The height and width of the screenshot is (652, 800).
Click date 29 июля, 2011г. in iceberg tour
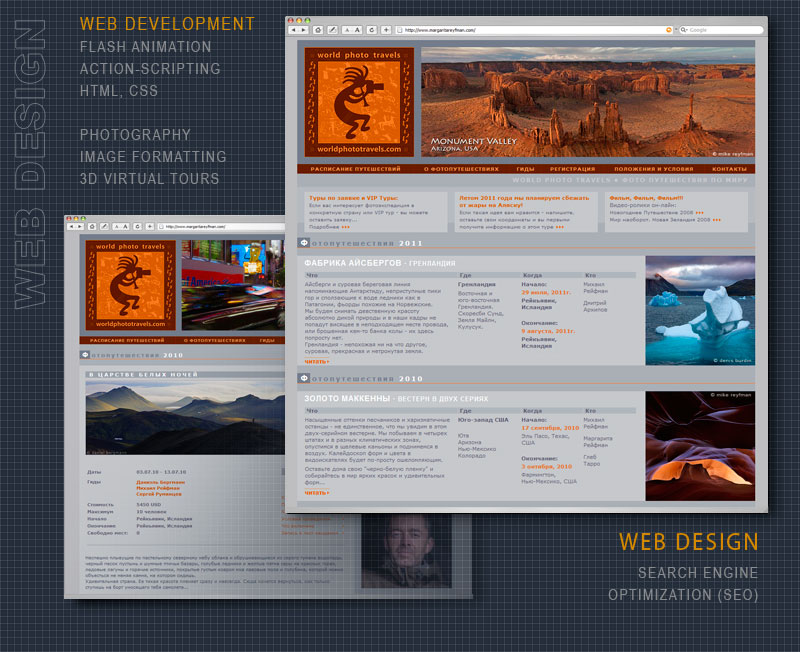546,292
